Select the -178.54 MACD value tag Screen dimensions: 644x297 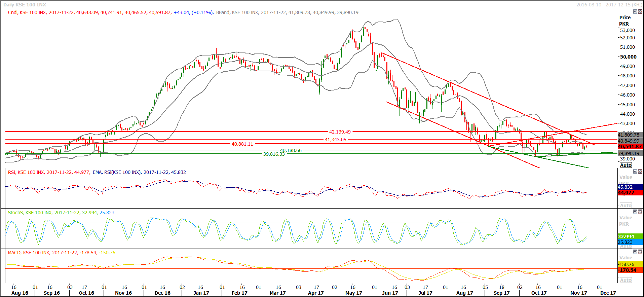[x=630, y=270]
